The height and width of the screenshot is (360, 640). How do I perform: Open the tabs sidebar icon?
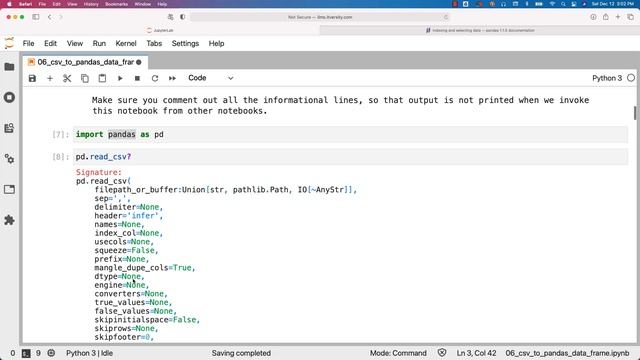click(9, 189)
